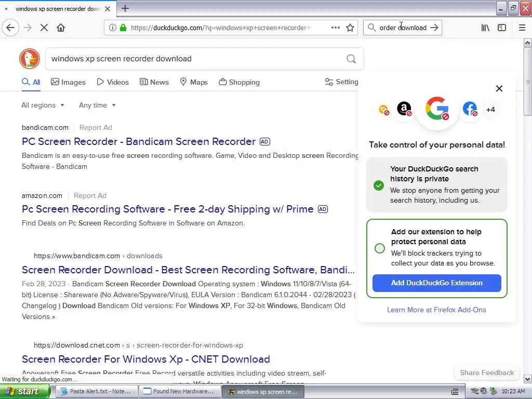Image resolution: width=532 pixels, height=399 pixels.
Task: Switch to Pasta Alert.txt Notepad taskbar item
Action: click(x=96, y=392)
